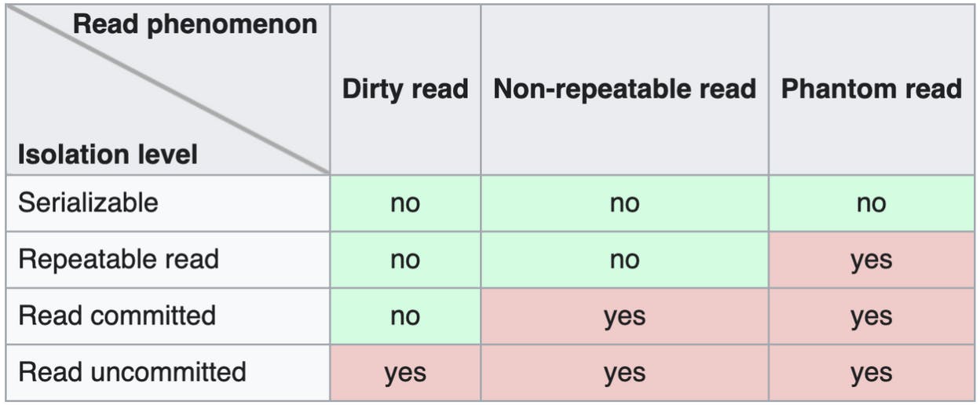
Task: Select the Phantom read column header
Action: click(871, 89)
